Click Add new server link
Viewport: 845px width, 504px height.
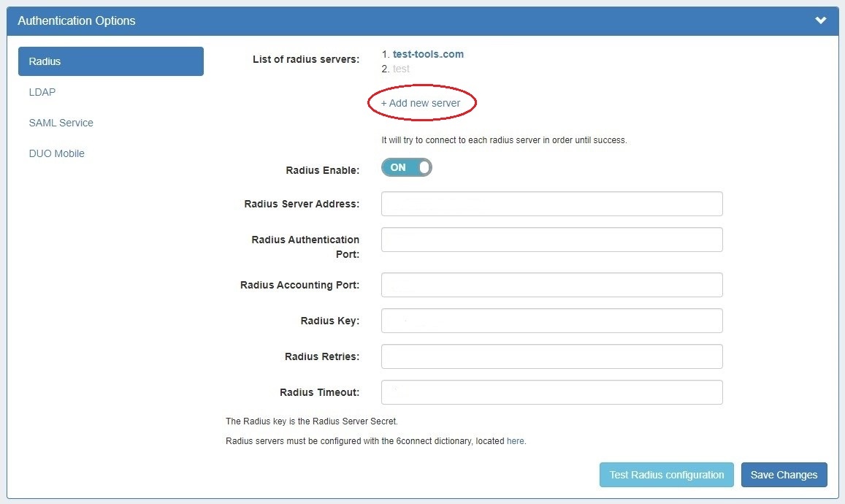click(x=421, y=103)
